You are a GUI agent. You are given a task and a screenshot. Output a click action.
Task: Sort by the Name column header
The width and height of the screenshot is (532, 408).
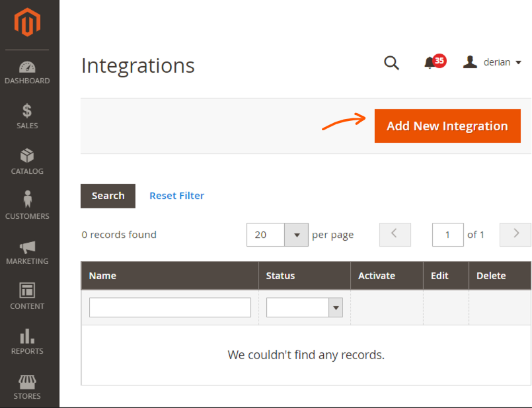(x=102, y=276)
